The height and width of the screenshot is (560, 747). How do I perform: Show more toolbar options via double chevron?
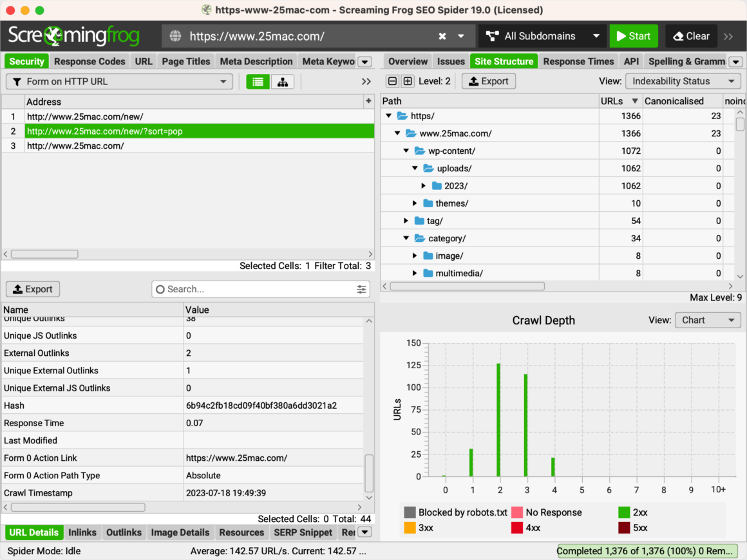click(728, 36)
